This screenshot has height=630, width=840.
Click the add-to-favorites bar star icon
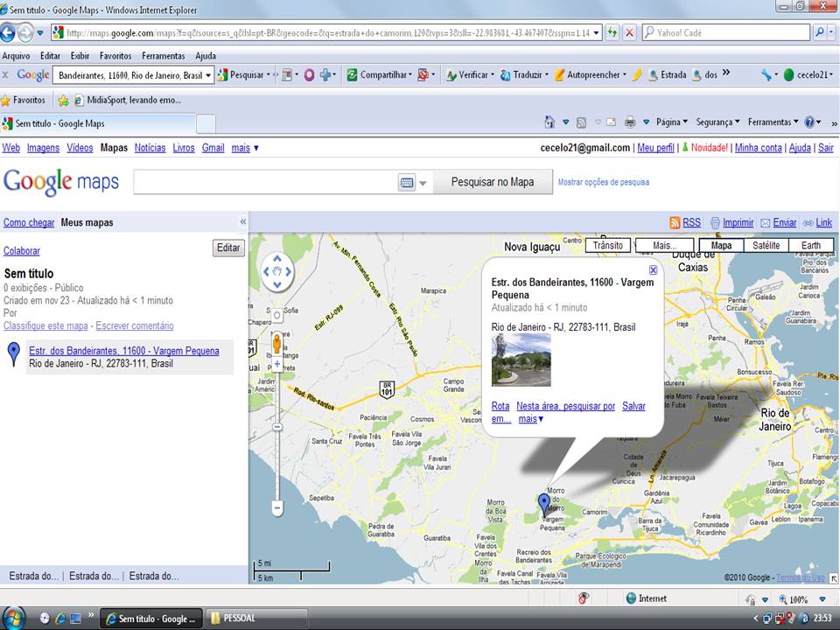click(64, 100)
